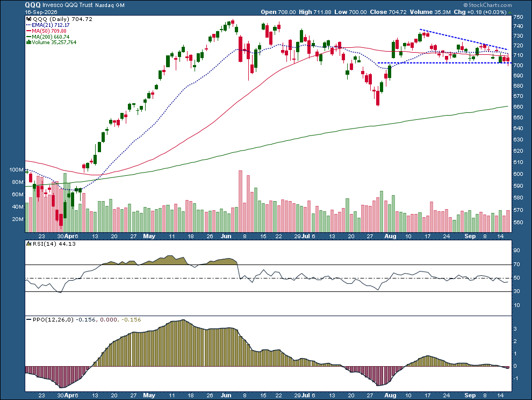Click the red line marker before MA(50)
532x400 pixels.
pyautogui.click(x=29, y=31)
